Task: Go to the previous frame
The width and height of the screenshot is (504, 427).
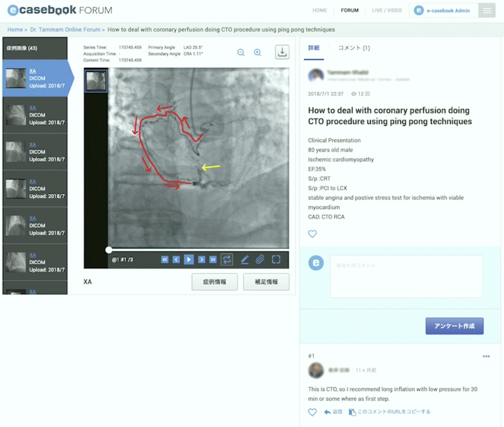Action: point(176,259)
